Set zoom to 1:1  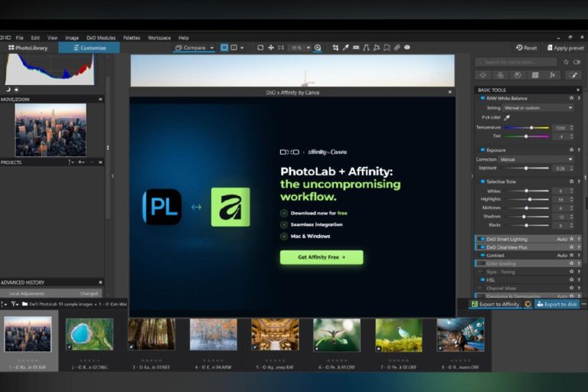(280, 47)
